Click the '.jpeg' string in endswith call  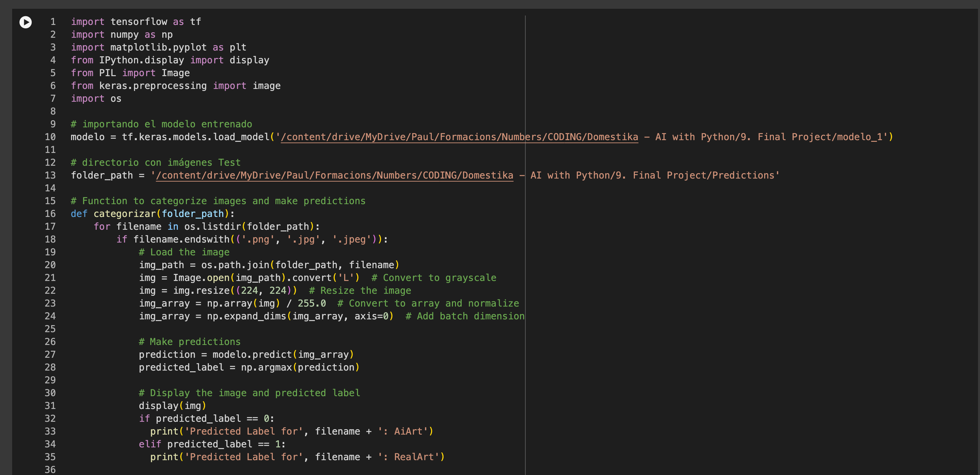coord(352,240)
